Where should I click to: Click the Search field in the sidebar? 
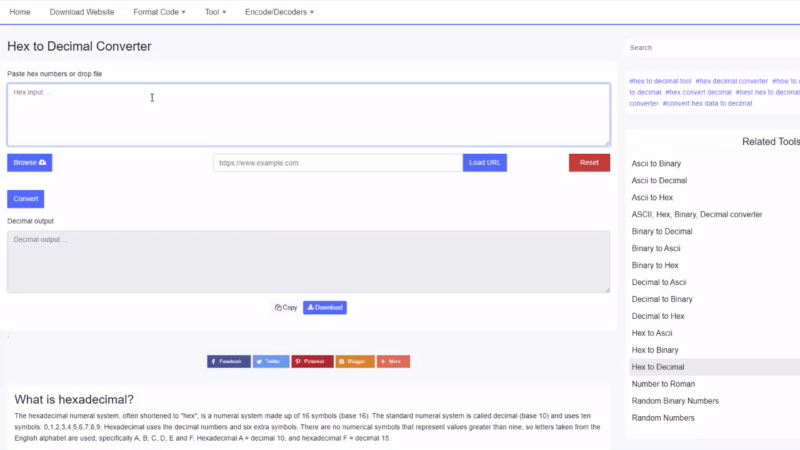(710, 47)
